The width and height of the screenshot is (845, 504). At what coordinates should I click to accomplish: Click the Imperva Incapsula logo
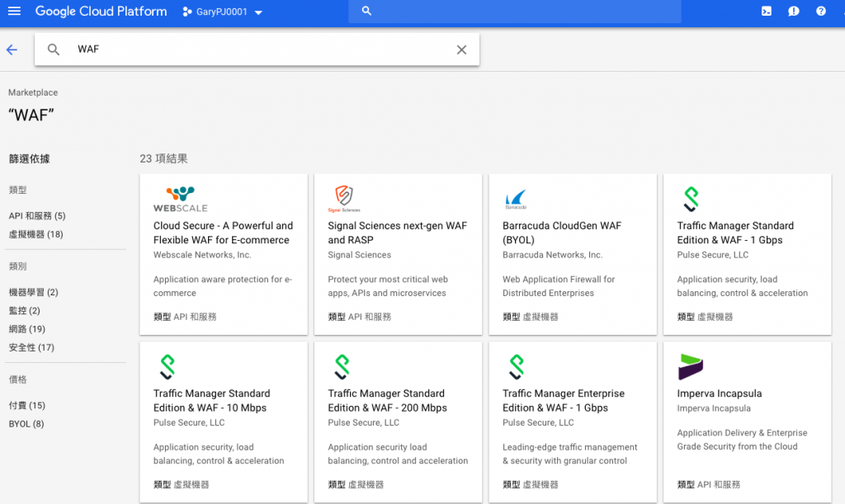[690, 366]
